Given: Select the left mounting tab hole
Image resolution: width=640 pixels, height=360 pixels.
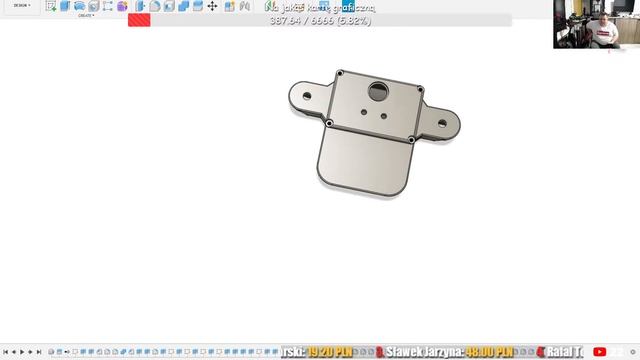Looking at the screenshot, I should tap(307, 96).
